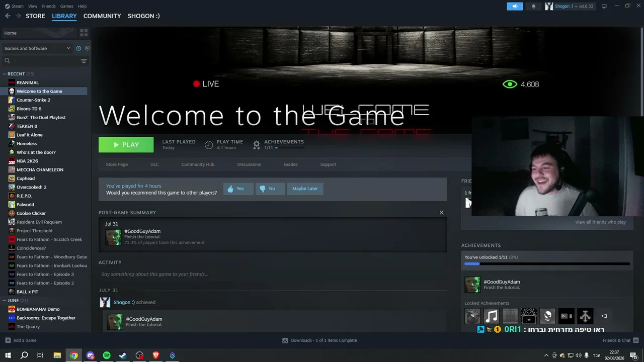Open View all friends who play
The height and width of the screenshot is (362, 644).
(601, 222)
